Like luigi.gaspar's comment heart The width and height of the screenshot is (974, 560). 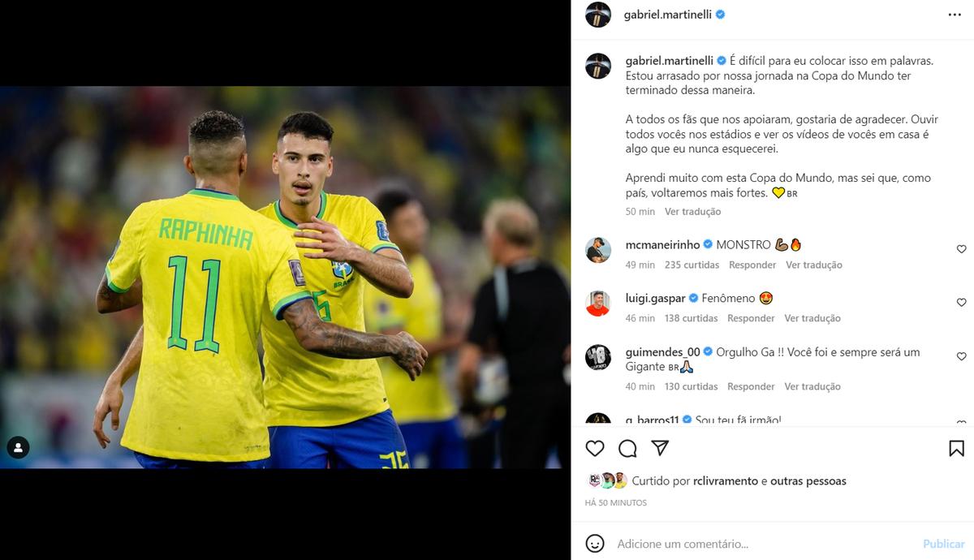[x=962, y=303]
